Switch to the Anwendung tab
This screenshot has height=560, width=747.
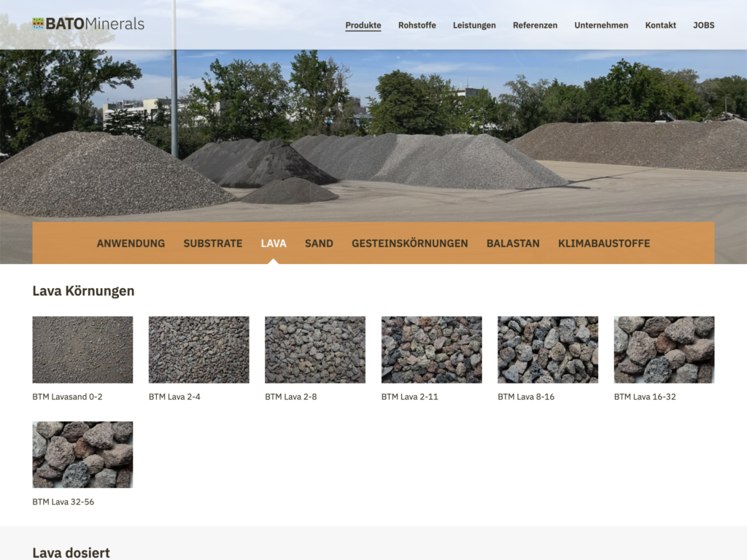click(x=131, y=244)
